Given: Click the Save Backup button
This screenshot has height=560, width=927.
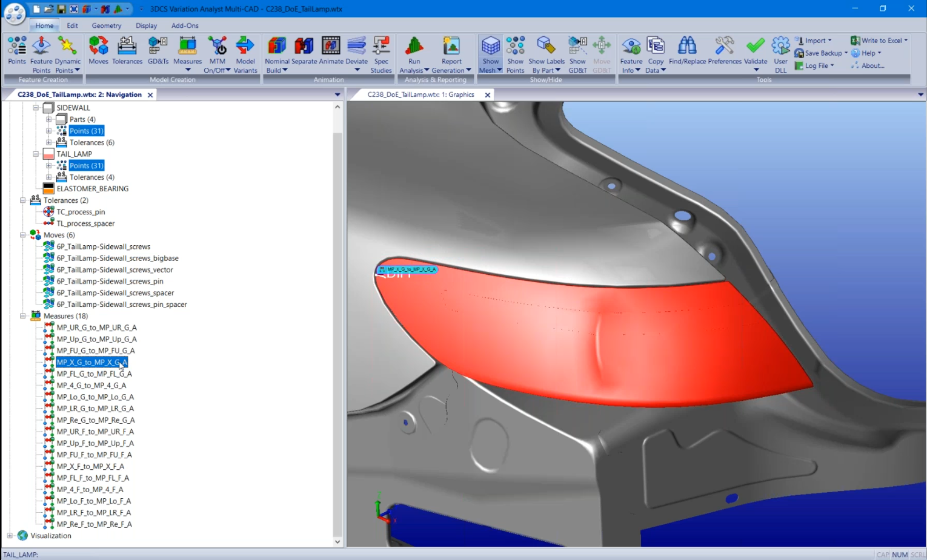Looking at the screenshot, I should coord(821,53).
